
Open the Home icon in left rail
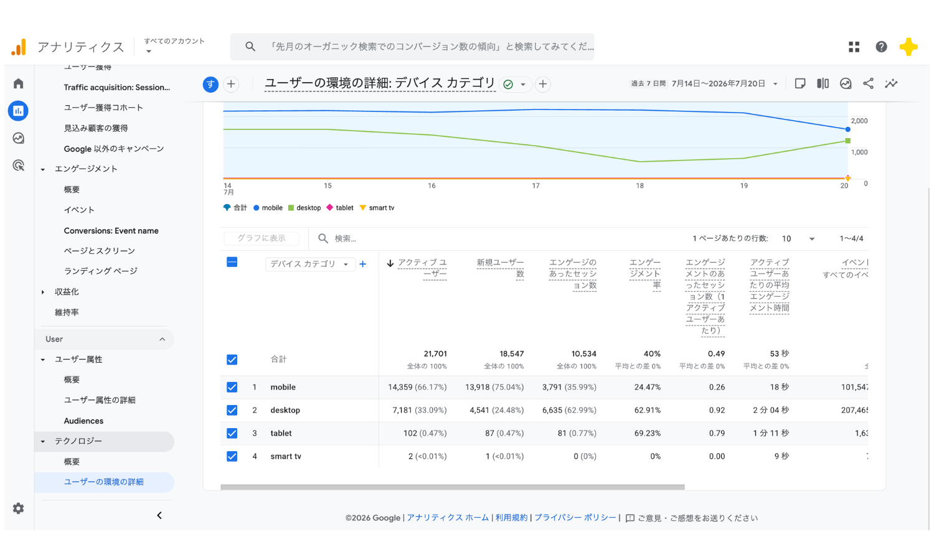(19, 83)
